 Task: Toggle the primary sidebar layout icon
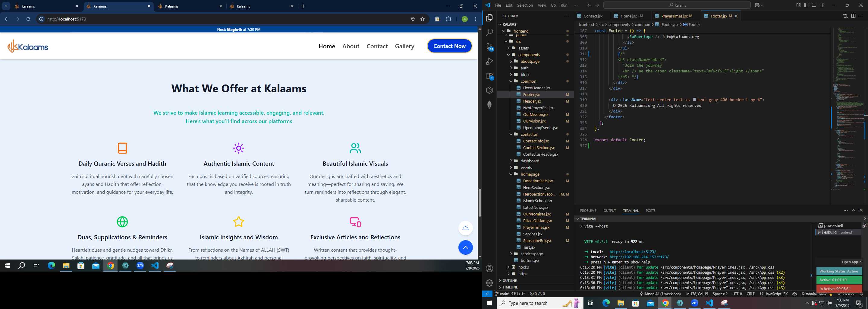[x=806, y=5]
